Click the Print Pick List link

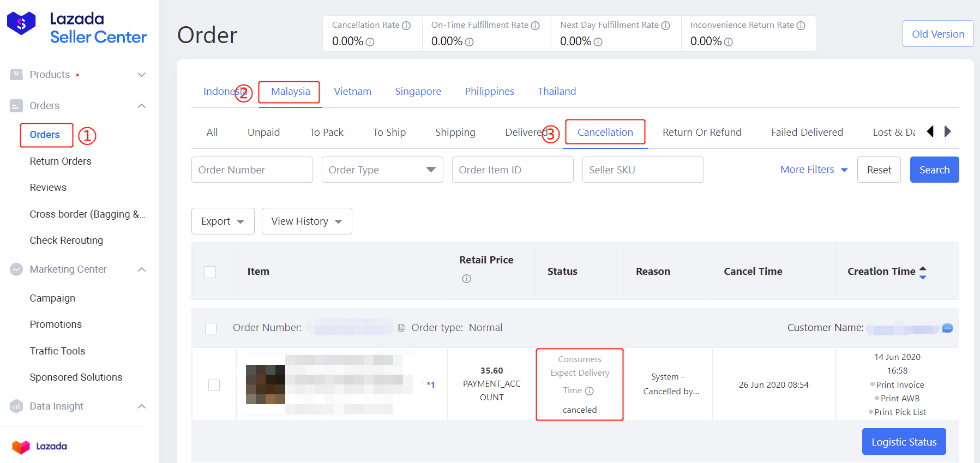(x=900, y=412)
